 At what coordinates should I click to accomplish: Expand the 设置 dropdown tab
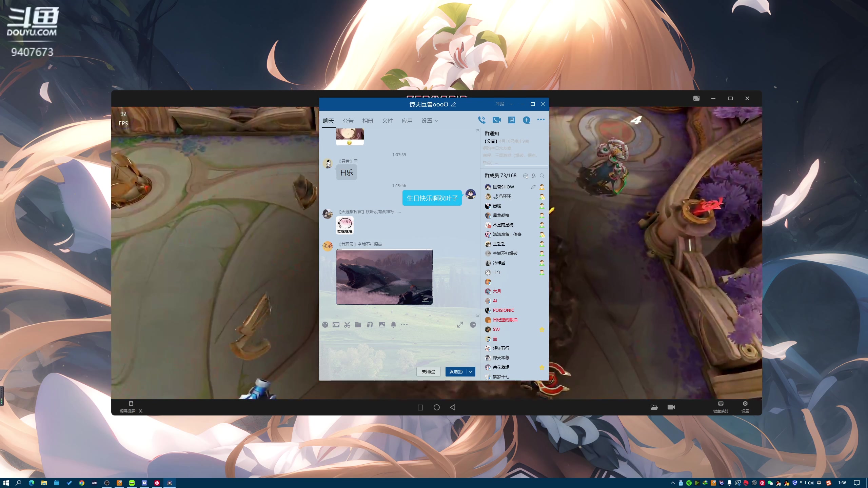[430, 121]
